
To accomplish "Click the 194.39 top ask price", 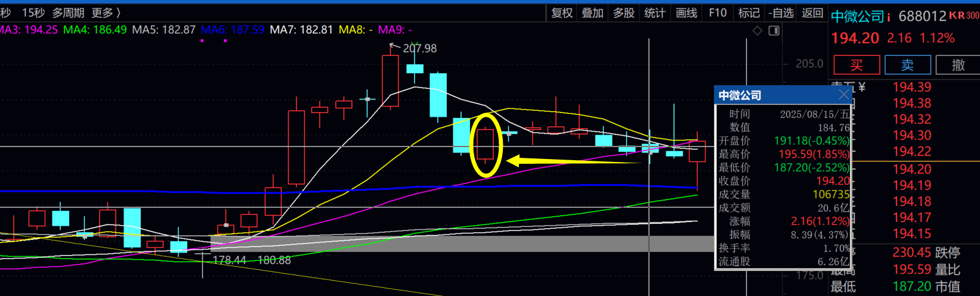I will click(x=911, y=87).
